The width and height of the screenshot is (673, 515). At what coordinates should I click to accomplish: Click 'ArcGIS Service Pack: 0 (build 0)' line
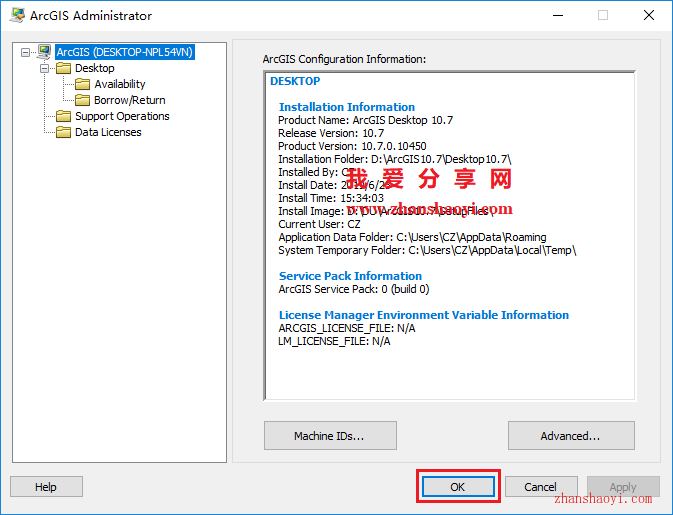354,289
